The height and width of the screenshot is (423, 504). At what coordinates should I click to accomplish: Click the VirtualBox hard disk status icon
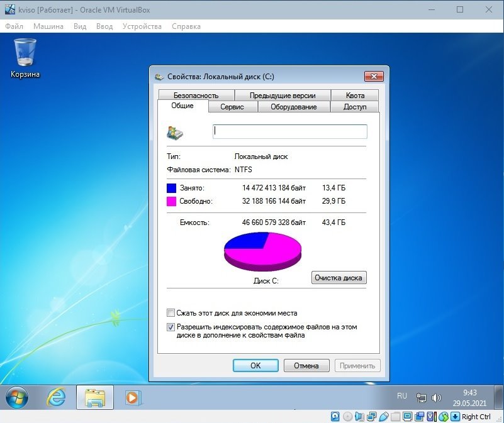(x=335, y=417)
